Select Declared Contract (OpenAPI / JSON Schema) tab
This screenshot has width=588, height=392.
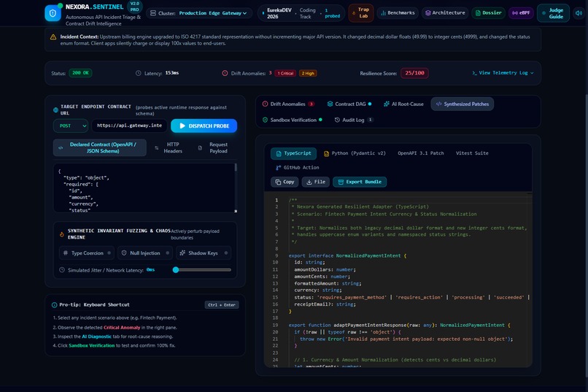100,147
